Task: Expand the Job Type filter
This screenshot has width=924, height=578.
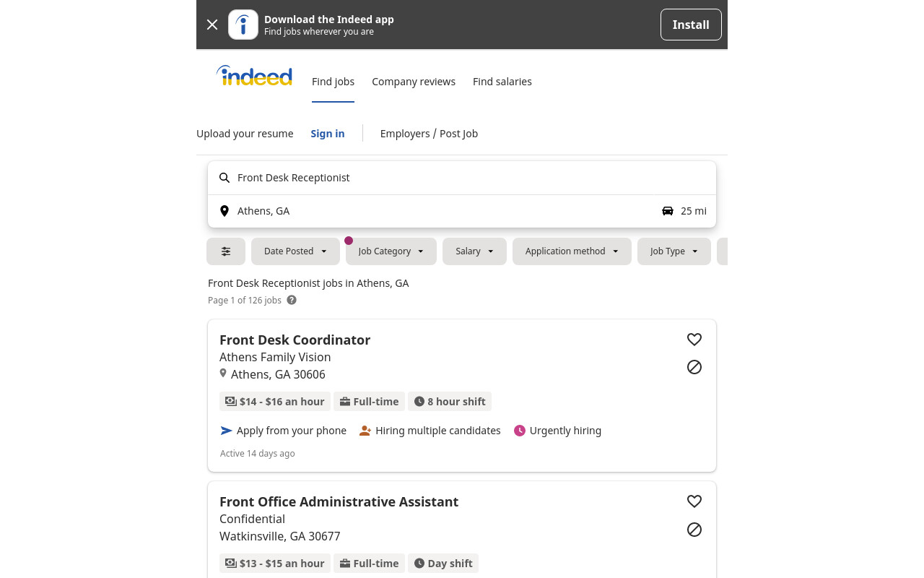Action: pos(674,251)
